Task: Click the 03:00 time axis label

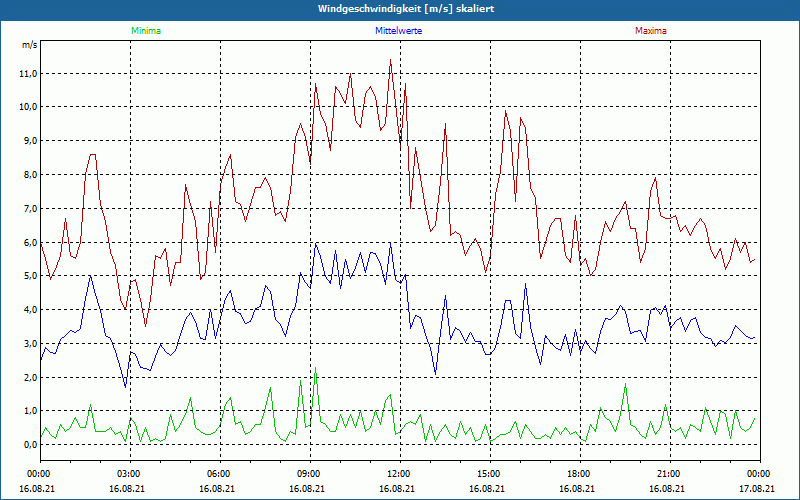Action: tap(131, 474)
